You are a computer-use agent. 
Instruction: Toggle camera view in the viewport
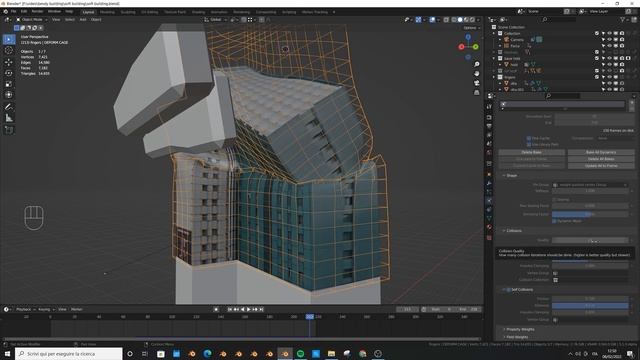476,83
